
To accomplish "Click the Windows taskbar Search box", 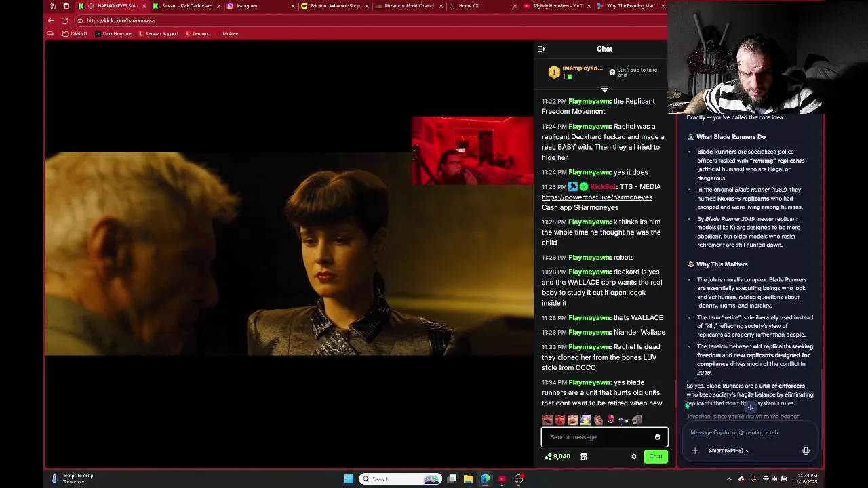I will click(400, 479).
